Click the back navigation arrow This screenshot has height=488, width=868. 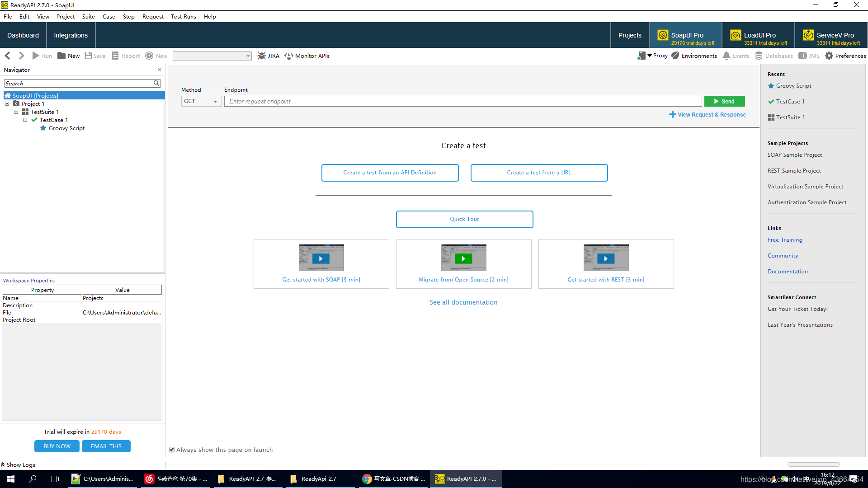coord(8,56)
